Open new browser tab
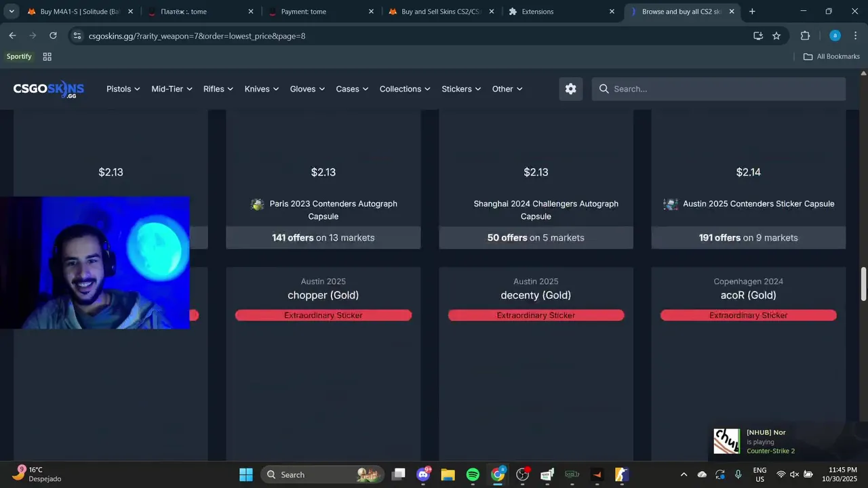 pos(752,12)
